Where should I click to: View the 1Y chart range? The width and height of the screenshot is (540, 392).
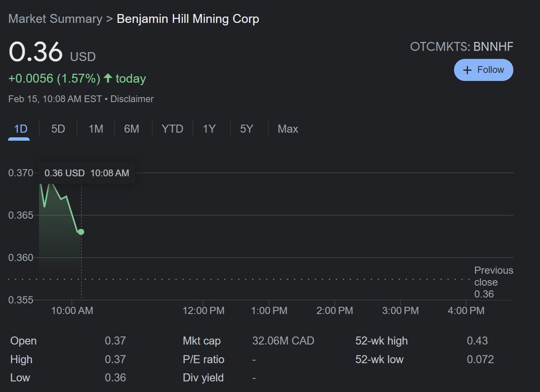209,129
